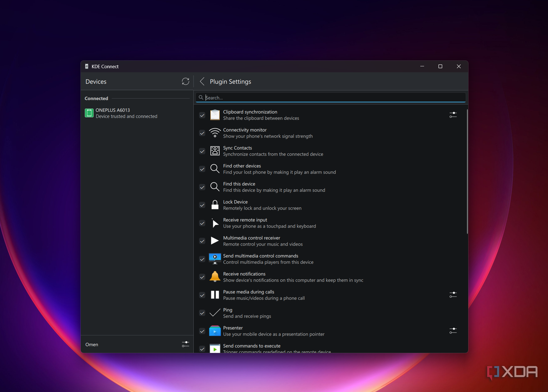Uncheck the Clipboard synchronization checkbox
Image resolution: width=548 pixels, height=392 pixels.
pos(202,115)
